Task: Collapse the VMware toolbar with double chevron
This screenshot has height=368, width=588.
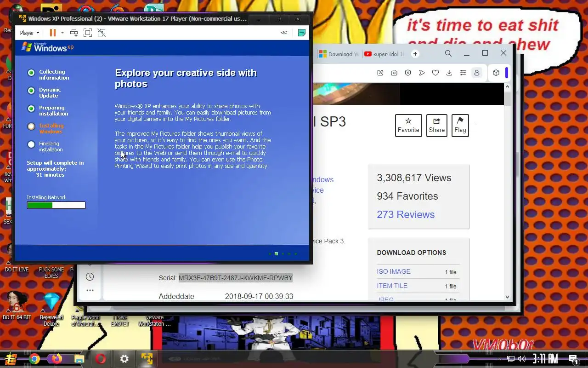Action: click(284, 33)
